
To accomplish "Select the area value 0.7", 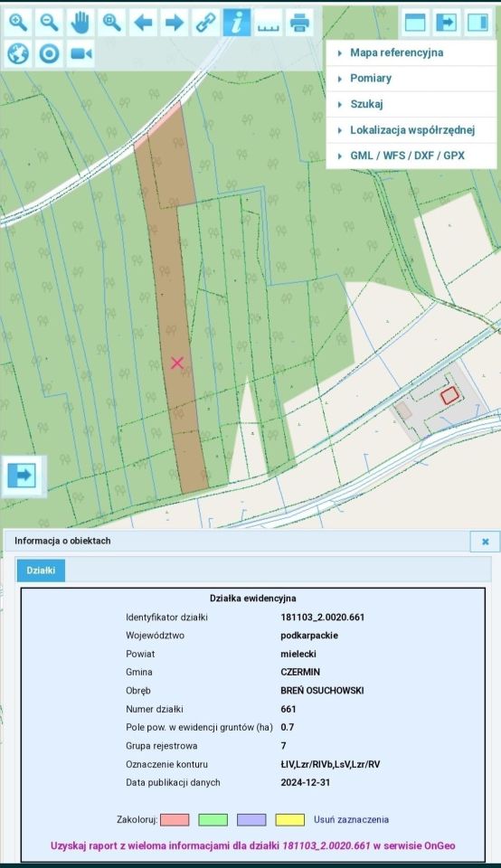I will pos(288,727).
